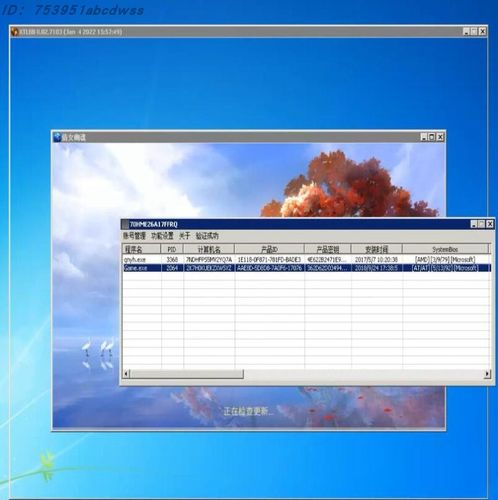The width and height of the screenshot is (498, 500).
Task: Click the 计算机名 column header
Action: [209, 249]
